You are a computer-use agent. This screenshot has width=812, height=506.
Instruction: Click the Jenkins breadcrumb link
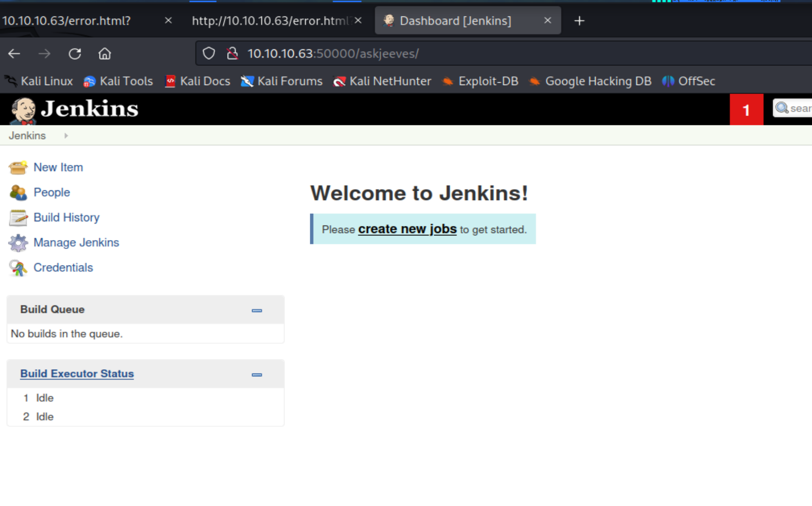(27, 136)
